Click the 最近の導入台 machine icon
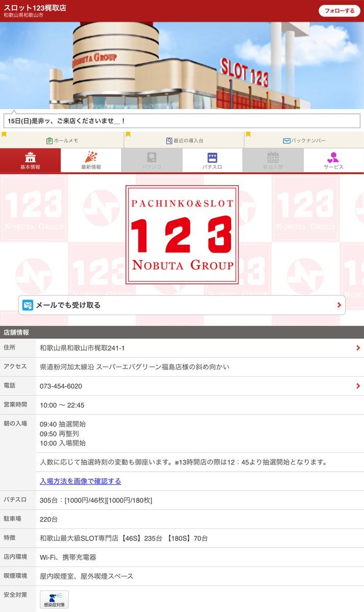364x612 pixels. click(x=169, y=140)
